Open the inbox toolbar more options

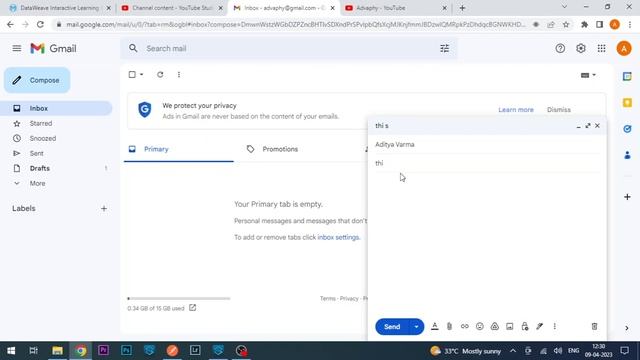pos(179,75)
